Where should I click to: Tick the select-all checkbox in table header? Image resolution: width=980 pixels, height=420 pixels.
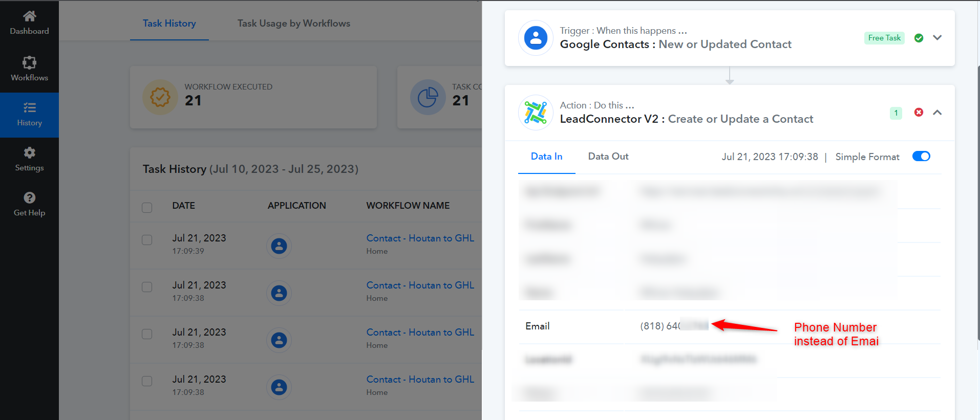pos(147,207)
